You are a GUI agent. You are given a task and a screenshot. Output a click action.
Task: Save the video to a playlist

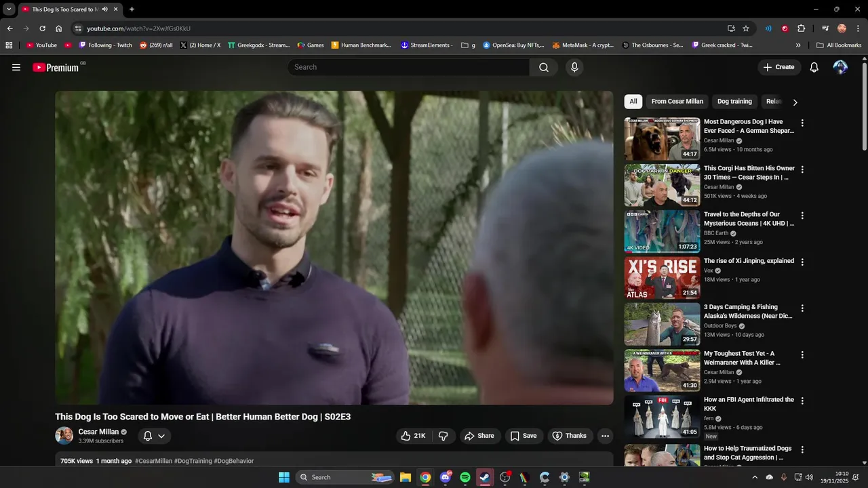pyautogui.click(x=524, y=436)
